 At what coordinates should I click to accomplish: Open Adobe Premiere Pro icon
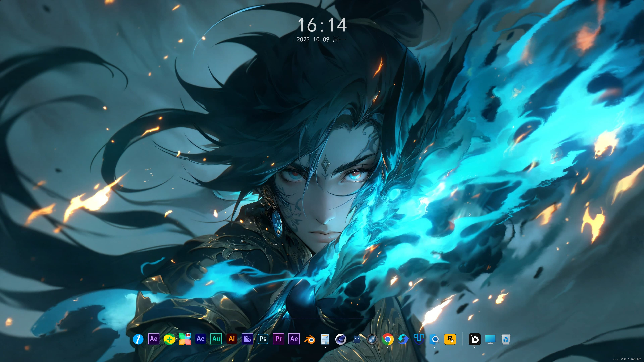click(278, 339)
